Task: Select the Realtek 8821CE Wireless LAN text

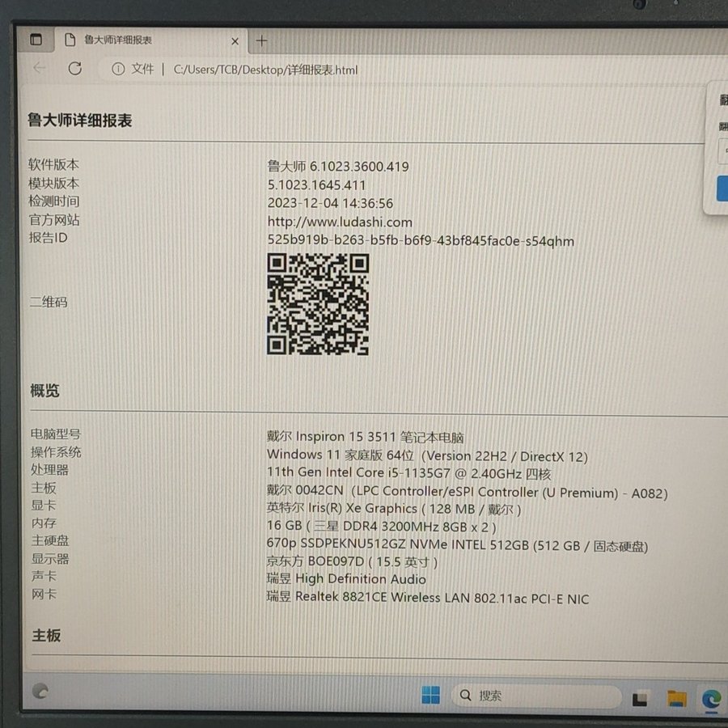Action: point(428,598)
